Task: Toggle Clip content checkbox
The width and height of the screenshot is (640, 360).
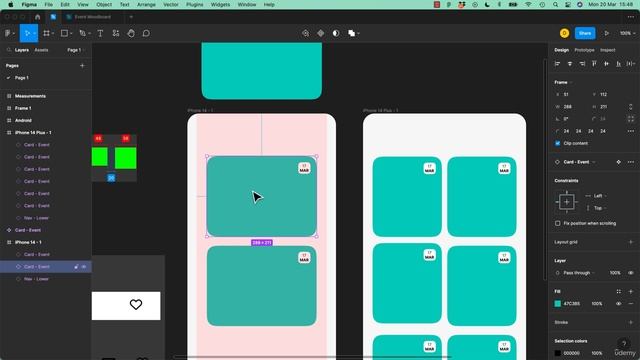Action: click(x=558, y=143)
